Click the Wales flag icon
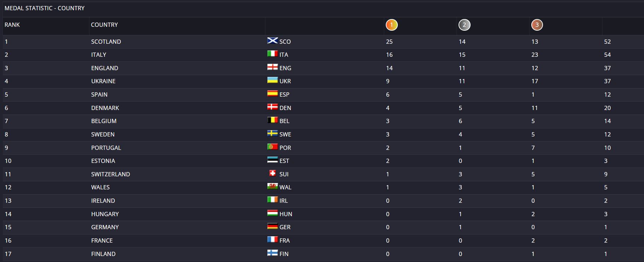 [x=272, y=186]
